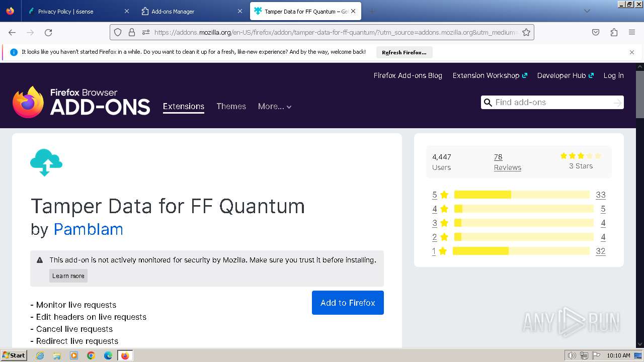The height and width of the screenshot is (362, 644).
Task: Submit search with the arrow icon
Action: [x=617, y=103]
